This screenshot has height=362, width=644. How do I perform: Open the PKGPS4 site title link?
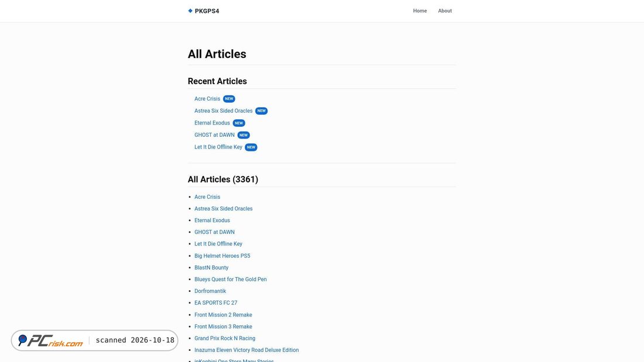(x=207, y=11)
